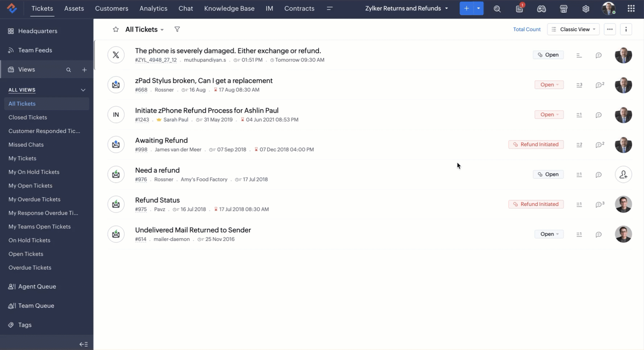Open Zylker Returns and Refunds department dropdown
The image size is (644, 350).
pos(406,9)
